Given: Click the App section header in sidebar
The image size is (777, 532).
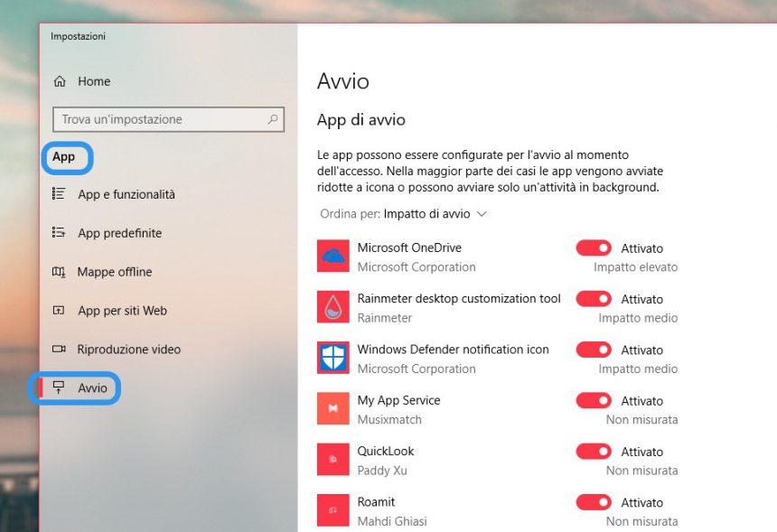Looking at the screenshot, I should point(64,157).
